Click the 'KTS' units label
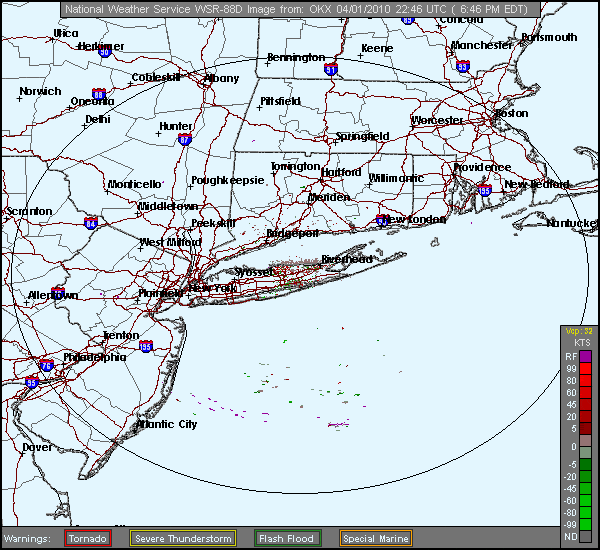This screenshot has height=550, width=600. click(582, 343)
